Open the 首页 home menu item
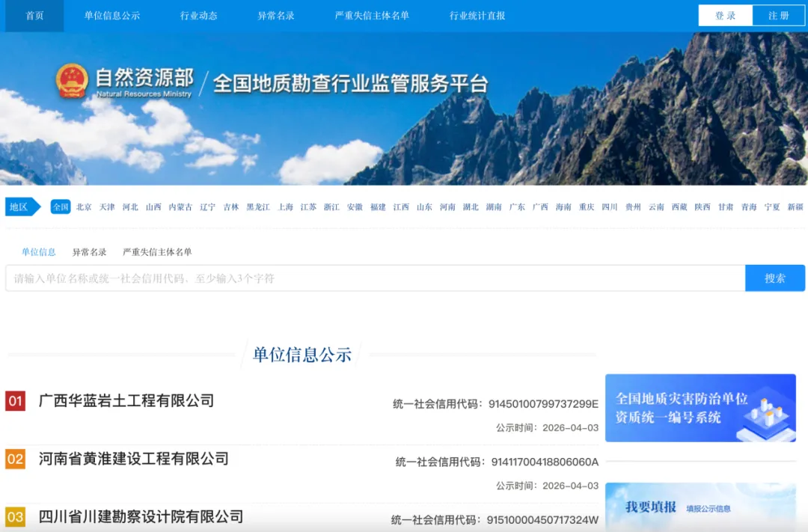This screenshot has height=532, width=808. click(34, 16)
